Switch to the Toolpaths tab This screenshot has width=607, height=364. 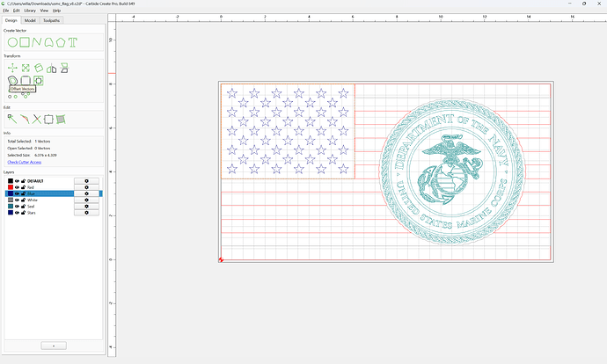(x=51, y=20)
